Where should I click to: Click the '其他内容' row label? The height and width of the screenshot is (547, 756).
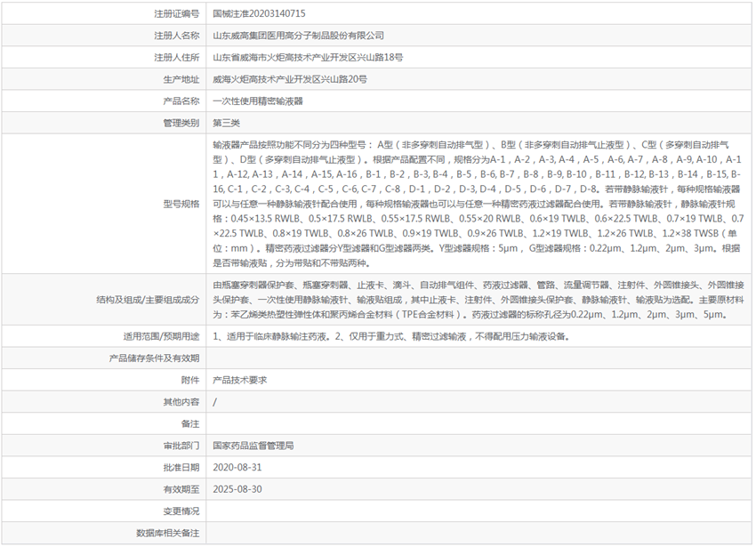pyautogui.click(x=181, y=402)
